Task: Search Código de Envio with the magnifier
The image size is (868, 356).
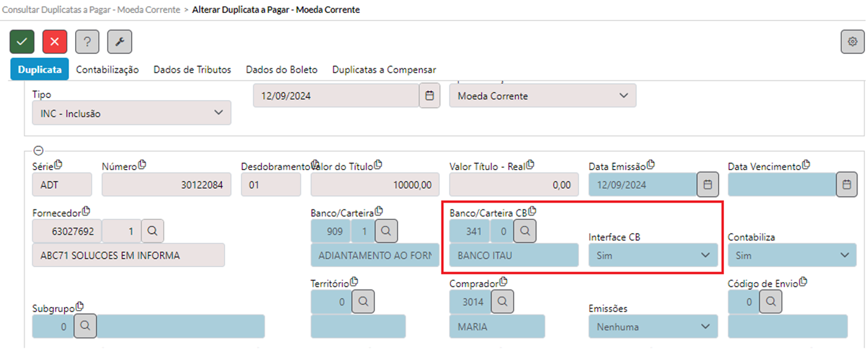Action: [771, 302]
